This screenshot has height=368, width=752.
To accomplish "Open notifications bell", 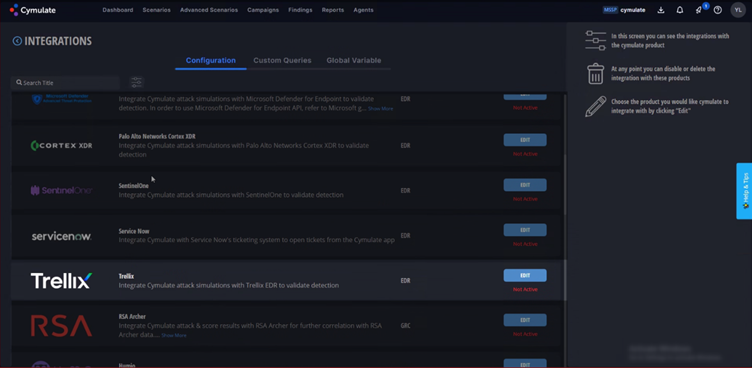I will (x=680, y=10).
